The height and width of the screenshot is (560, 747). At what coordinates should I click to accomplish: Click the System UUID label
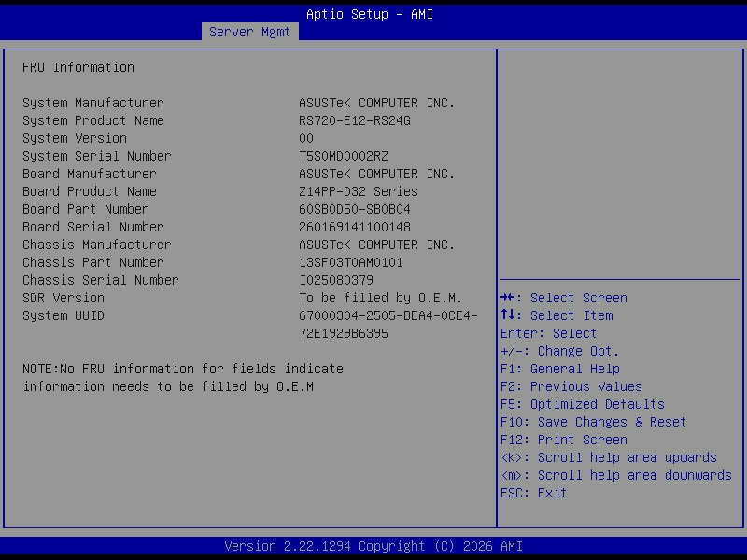tap(63, 315)
